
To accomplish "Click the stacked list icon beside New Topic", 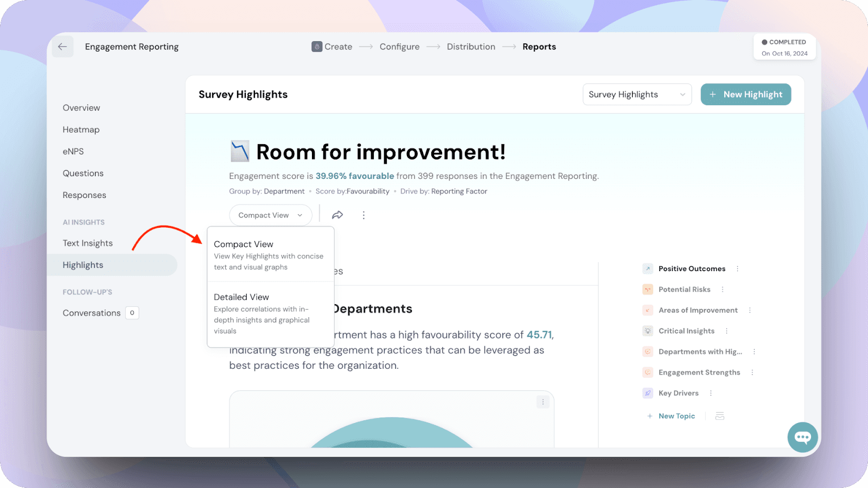I will pos(720,416).
